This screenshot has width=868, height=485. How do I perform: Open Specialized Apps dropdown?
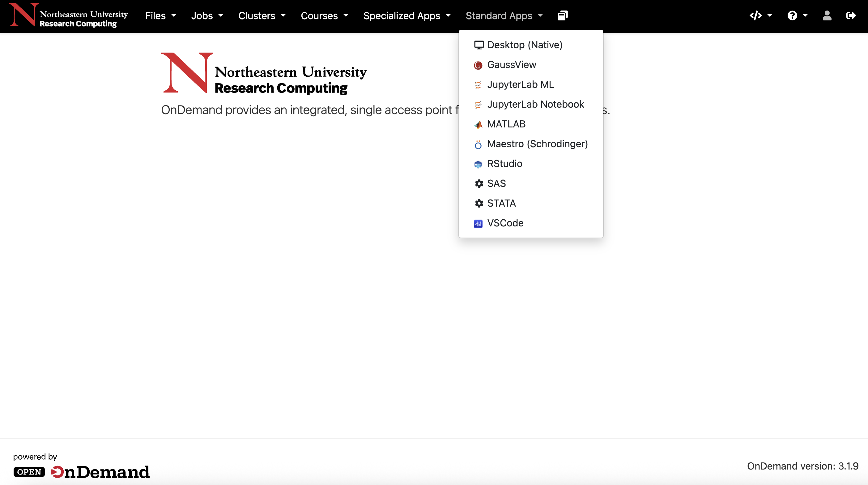coord(407,15)
